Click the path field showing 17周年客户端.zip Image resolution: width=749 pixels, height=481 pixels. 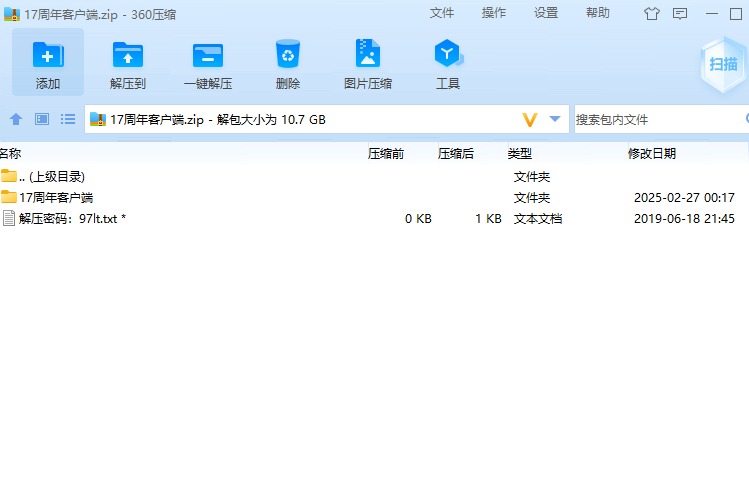327,119
